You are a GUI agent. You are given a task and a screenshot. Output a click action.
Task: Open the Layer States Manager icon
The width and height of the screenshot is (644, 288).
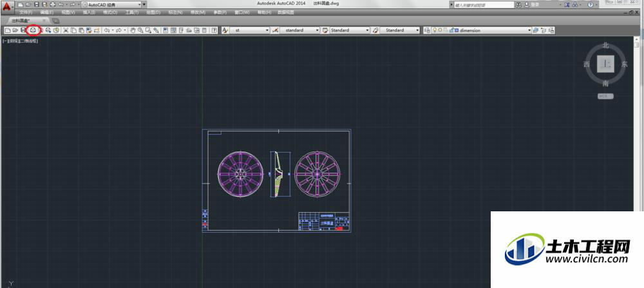551,30
